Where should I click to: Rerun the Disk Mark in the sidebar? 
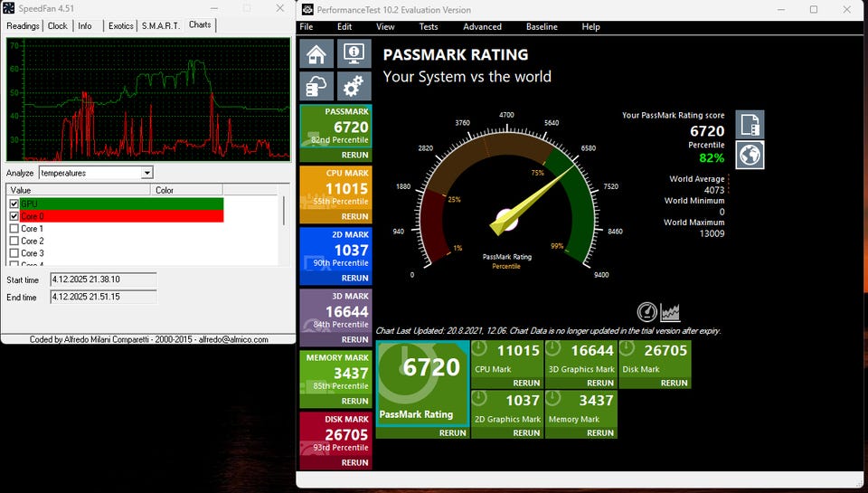point(354,462)
